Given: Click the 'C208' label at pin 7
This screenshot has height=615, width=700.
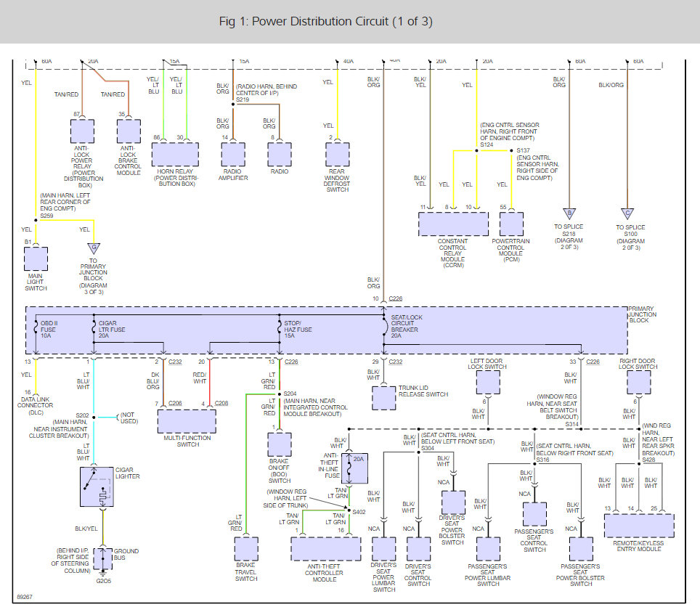Looking at the screenshot, I should (175, 403).
